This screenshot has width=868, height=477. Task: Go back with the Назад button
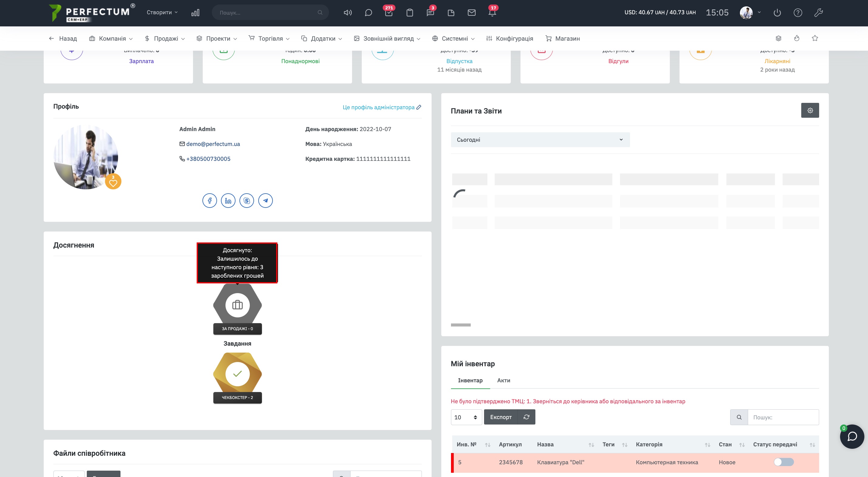tap(63, 39)
